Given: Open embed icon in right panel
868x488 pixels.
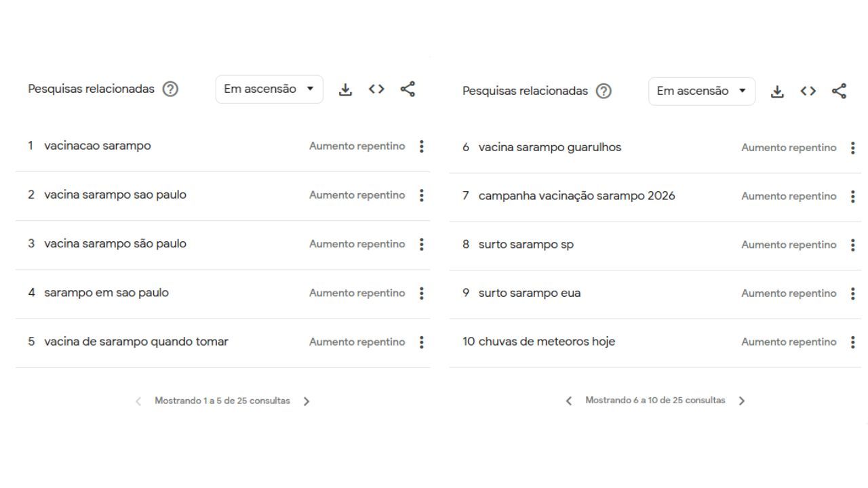Looking at the screenshot, I should (808, 91).
